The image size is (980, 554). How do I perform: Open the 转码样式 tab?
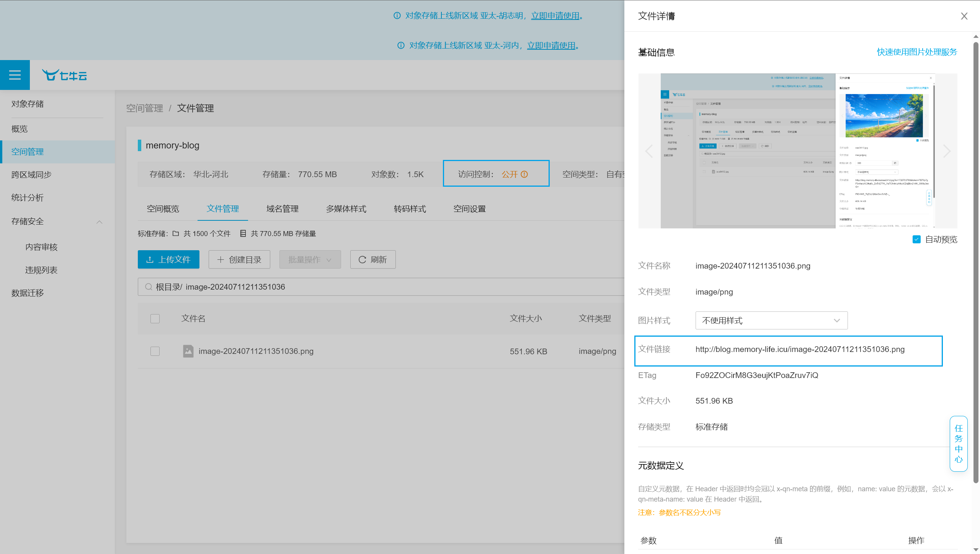[410, 209]
